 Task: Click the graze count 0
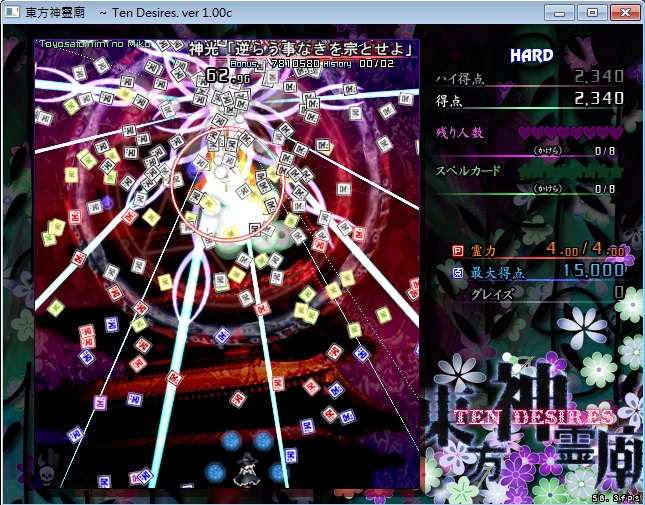619,292
